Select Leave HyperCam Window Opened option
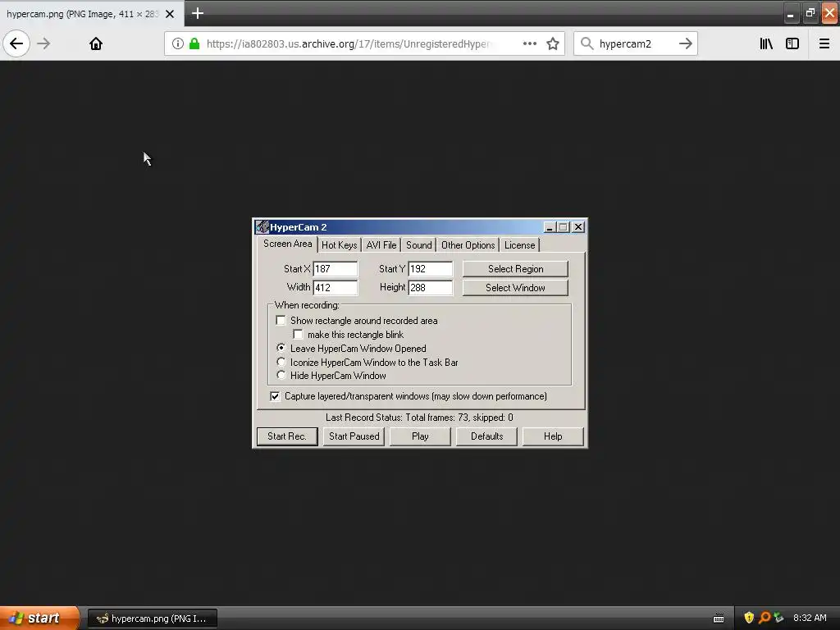Image resolution: width=840 pixels, height=630 pixels. pos(281,348)
